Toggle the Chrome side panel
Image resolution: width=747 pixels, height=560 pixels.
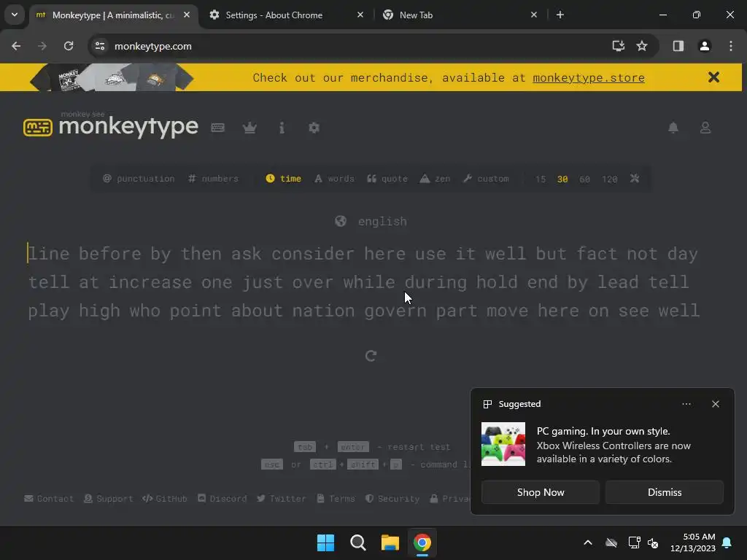(x=678, y=46)
